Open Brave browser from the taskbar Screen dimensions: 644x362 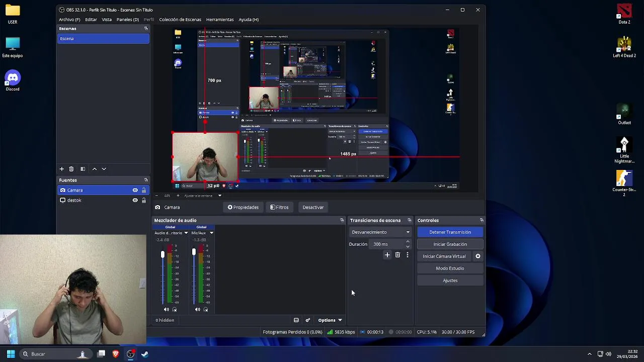tap(116, 354)
